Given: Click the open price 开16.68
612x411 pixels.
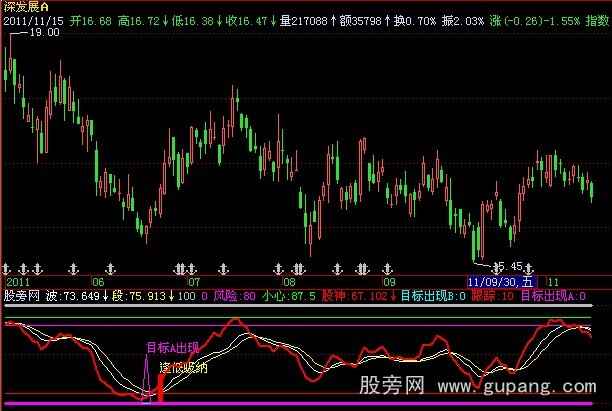Looking at the screenshot, I should [x=91, y=21].
